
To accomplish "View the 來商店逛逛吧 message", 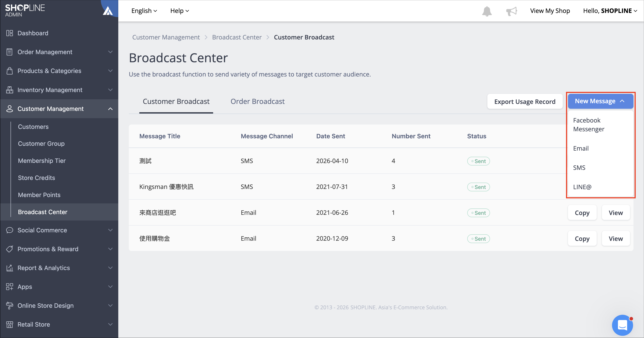I will [x=616, y=213].
